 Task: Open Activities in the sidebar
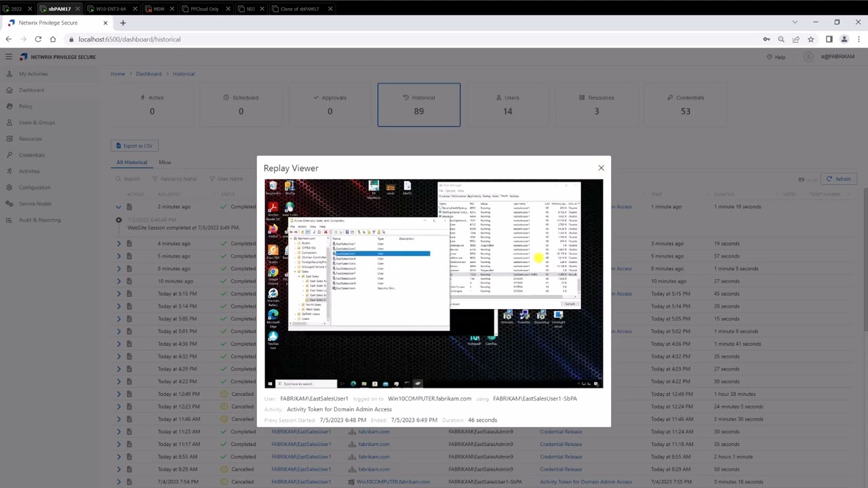click(x=29, y=171)
